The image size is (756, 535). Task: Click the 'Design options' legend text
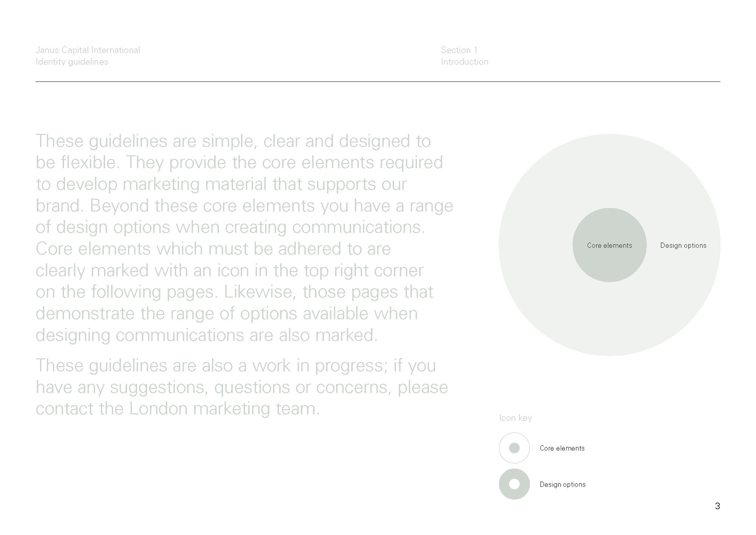click(563, 485)
